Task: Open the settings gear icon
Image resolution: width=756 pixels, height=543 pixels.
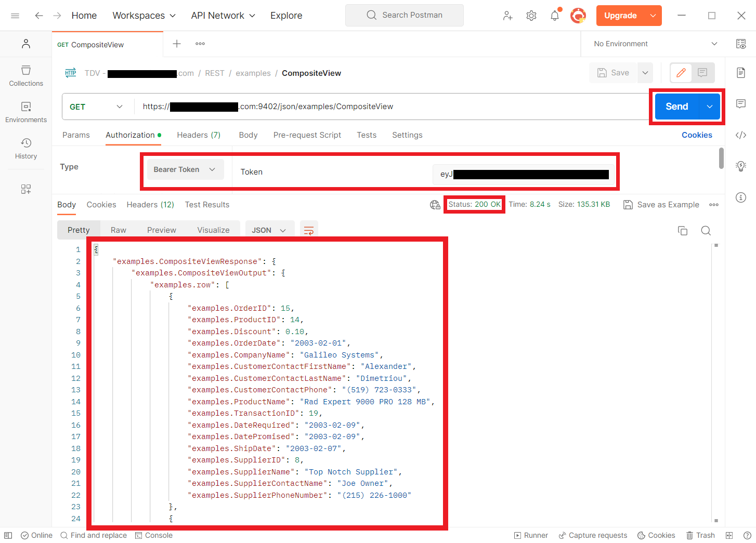Action: coord(531,16)
